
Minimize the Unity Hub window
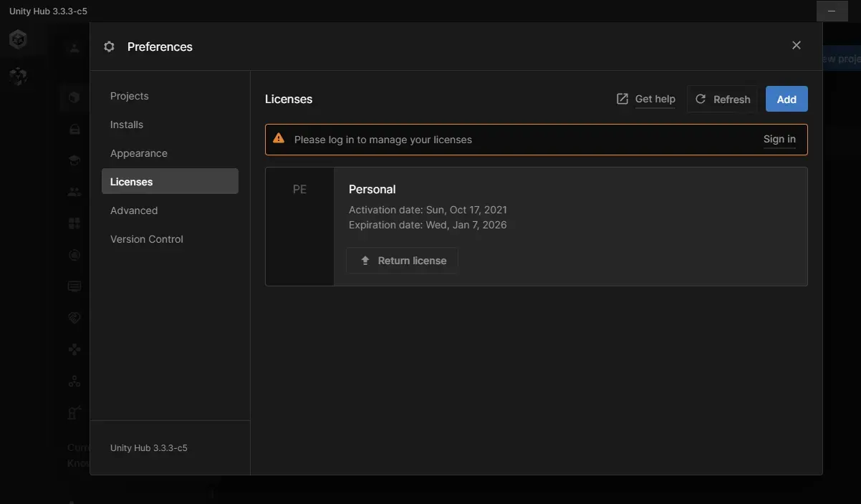pyautogui.click(x=832, y=11)
